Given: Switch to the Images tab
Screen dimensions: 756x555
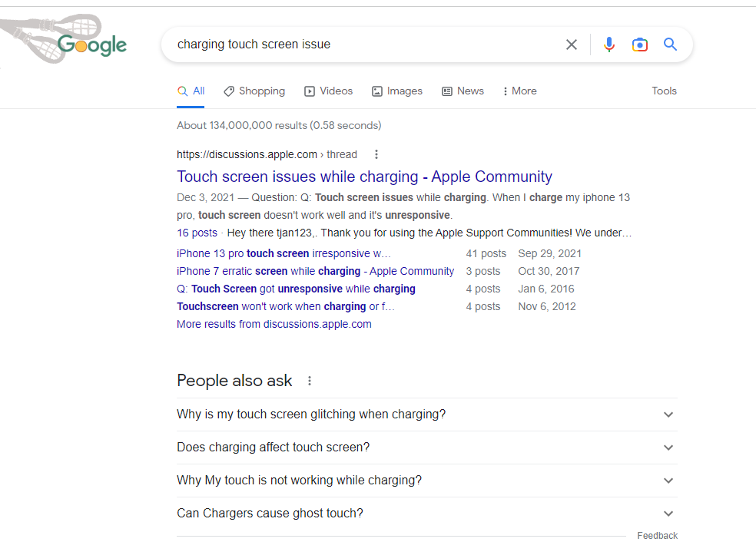Looking at the screenshot, I should (396, 91).
